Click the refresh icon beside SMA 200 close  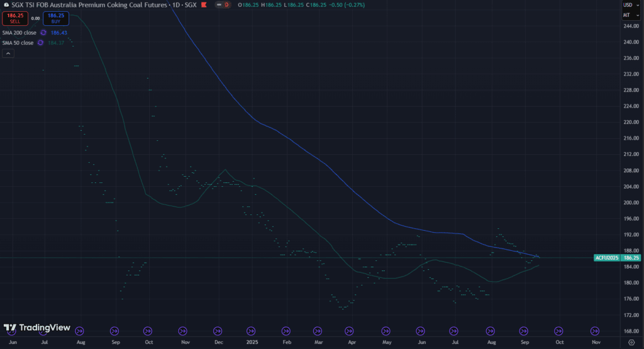point(43,33)
